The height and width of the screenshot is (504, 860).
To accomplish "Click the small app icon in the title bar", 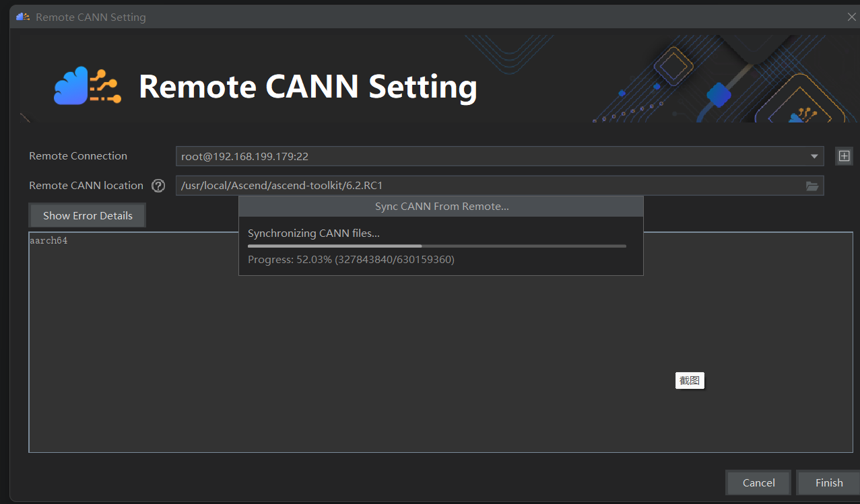I will pos(23,17).
